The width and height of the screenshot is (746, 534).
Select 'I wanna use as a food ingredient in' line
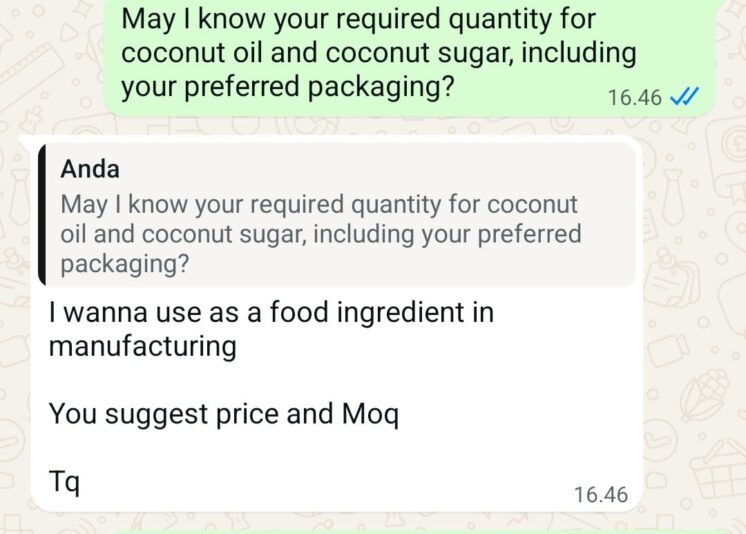click(x=271, y=313)
